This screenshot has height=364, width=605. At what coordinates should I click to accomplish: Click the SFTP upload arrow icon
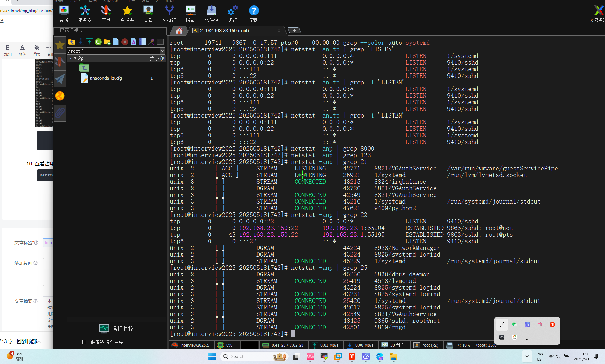pos(89,42)
